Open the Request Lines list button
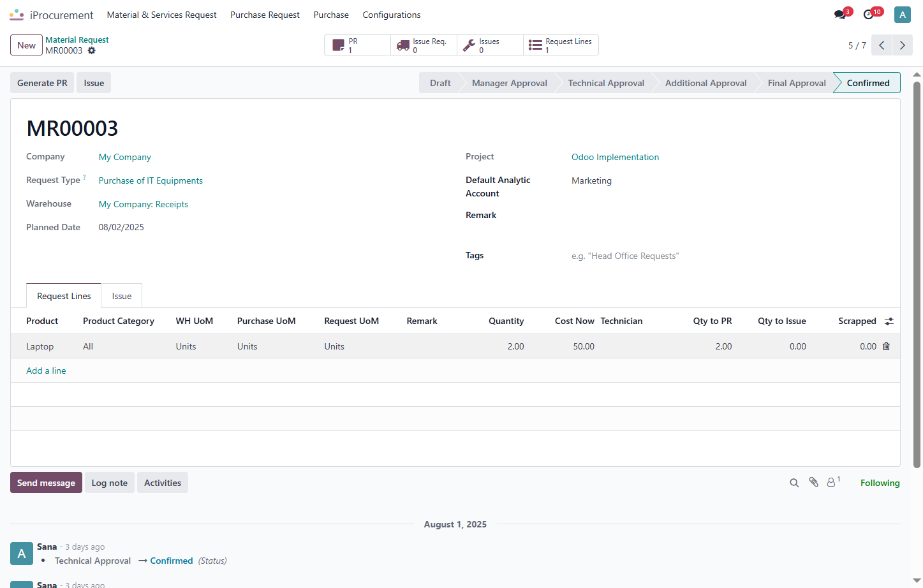923x588 pixels. click(x=561, y=45)
